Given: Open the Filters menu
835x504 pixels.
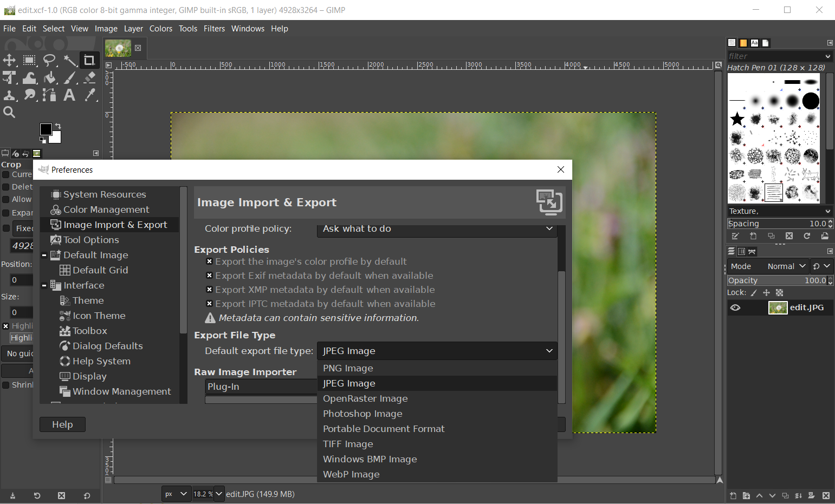Looking at the screenshot, I should (x=214, y=29).
